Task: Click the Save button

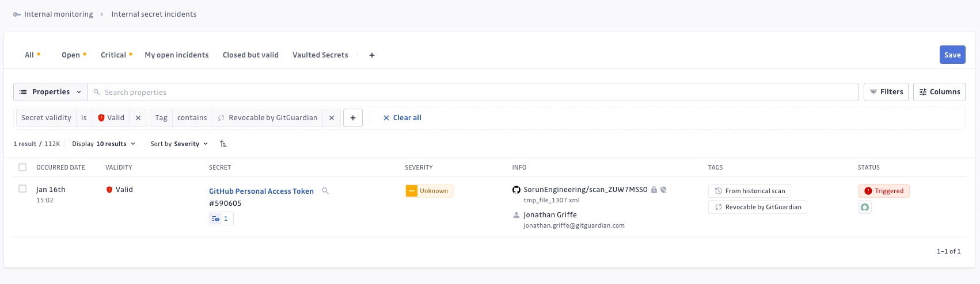Action: (x=952, y=55)
